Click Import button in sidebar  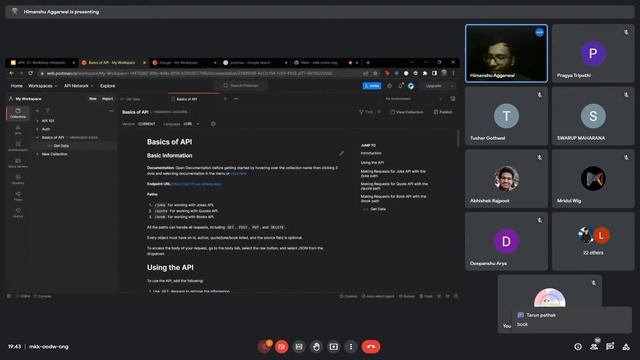click(x=107, y=99)
